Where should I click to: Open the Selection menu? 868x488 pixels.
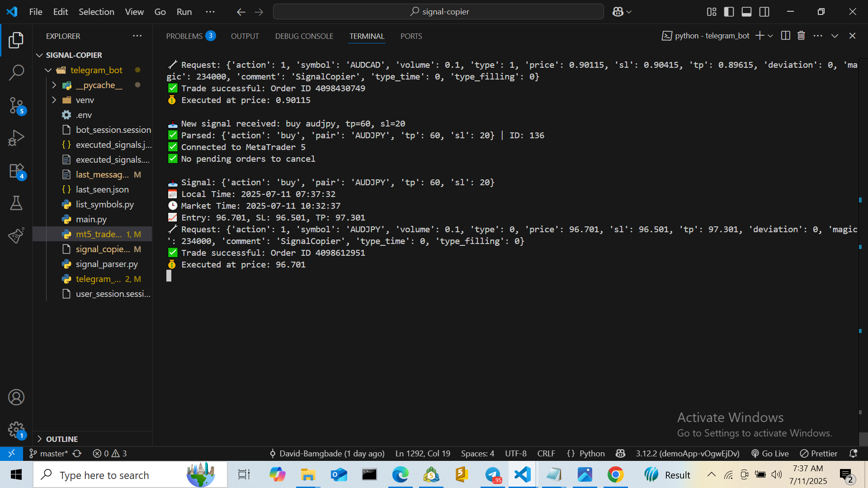click(96, 12)
